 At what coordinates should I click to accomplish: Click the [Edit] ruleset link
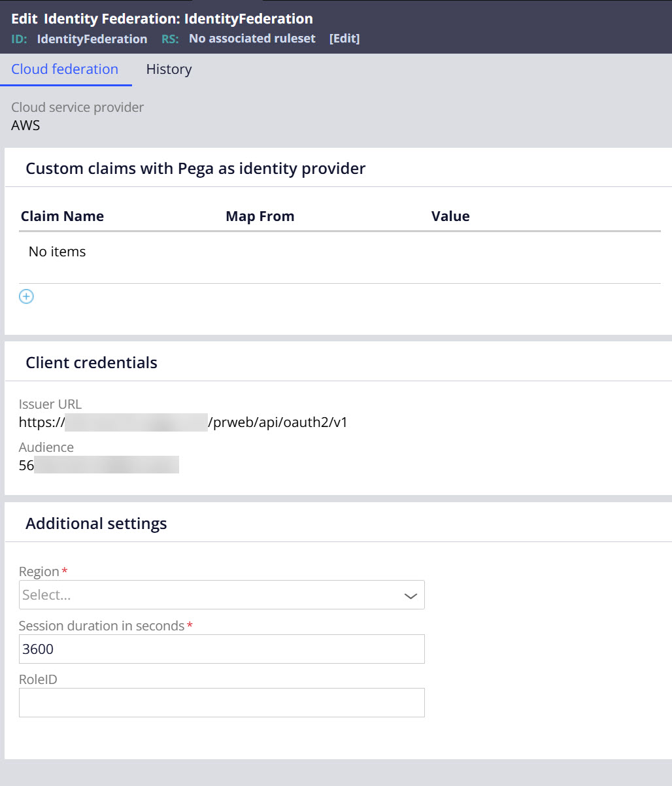coord(344,39)
